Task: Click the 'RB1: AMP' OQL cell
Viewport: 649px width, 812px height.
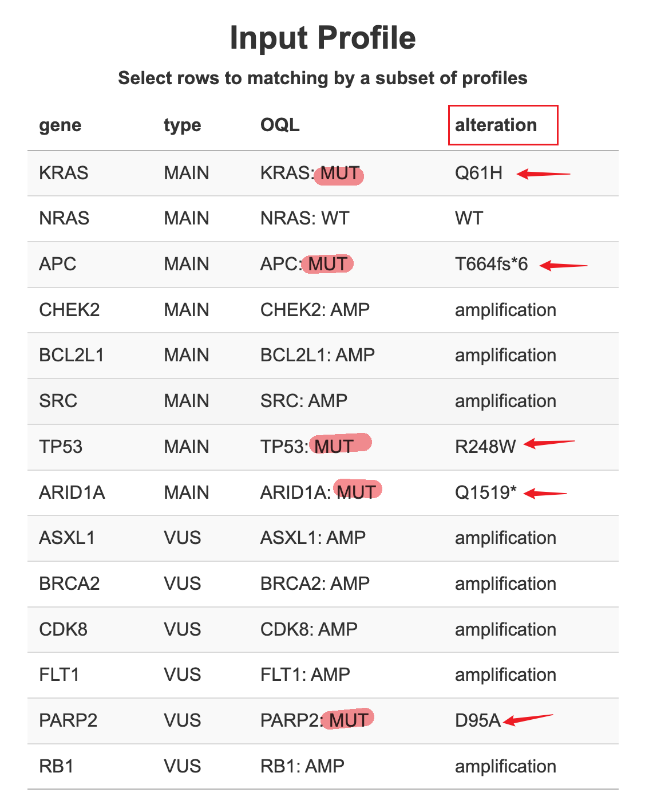Action: coord(302,766)
